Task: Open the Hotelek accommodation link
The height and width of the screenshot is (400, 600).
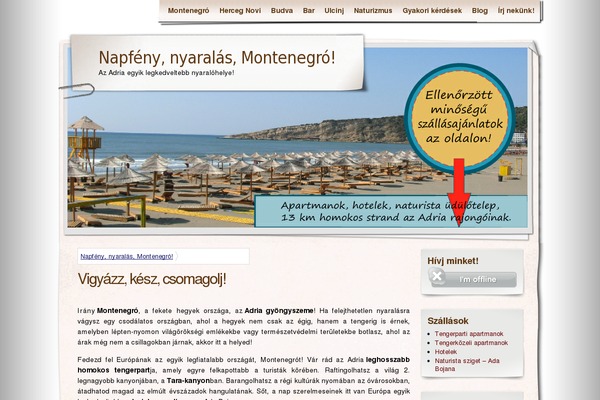Action: click(x=446, y=352)
